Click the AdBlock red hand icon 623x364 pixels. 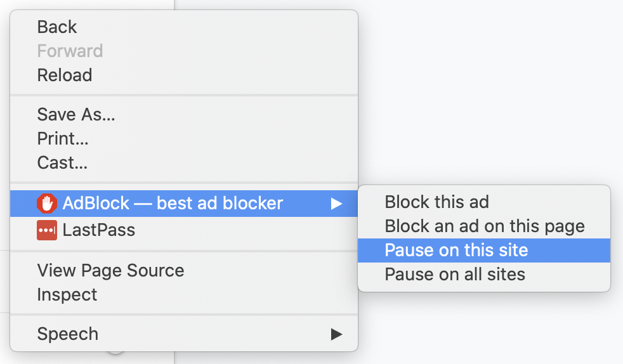(46, 204)
